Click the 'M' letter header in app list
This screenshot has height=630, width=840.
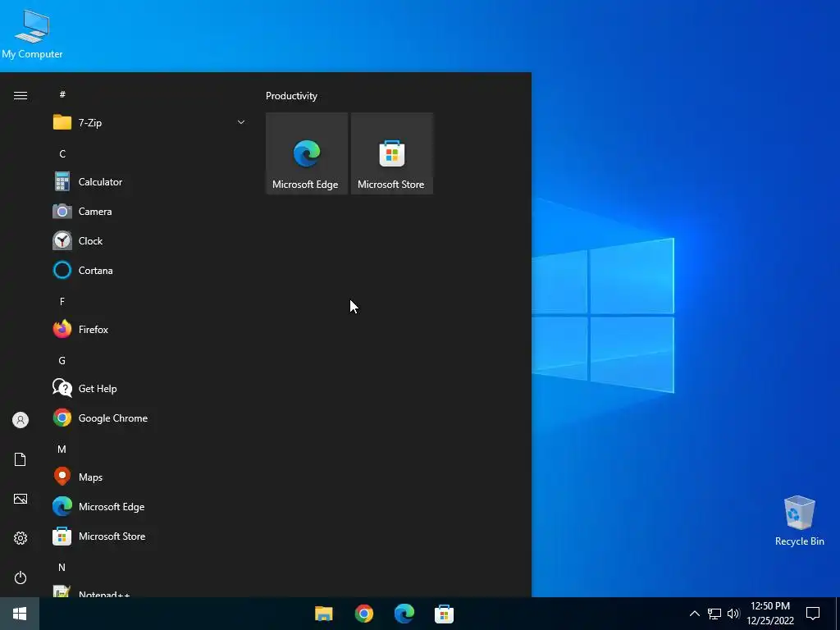62,449
